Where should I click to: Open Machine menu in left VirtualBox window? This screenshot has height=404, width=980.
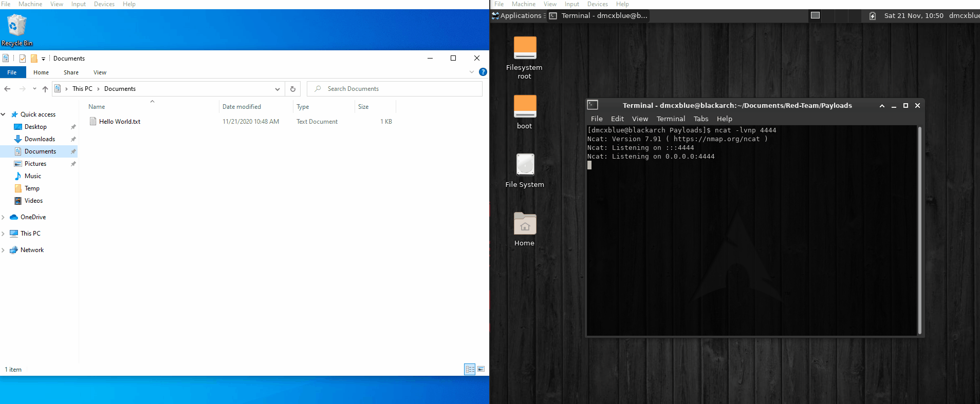point(30,4)
